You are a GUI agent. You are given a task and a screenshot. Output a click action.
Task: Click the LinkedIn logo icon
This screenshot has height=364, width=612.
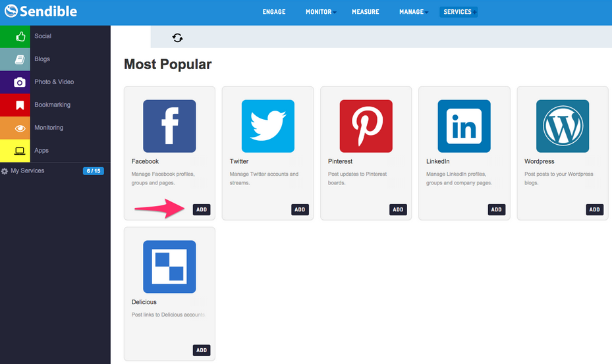pos(464,126)
